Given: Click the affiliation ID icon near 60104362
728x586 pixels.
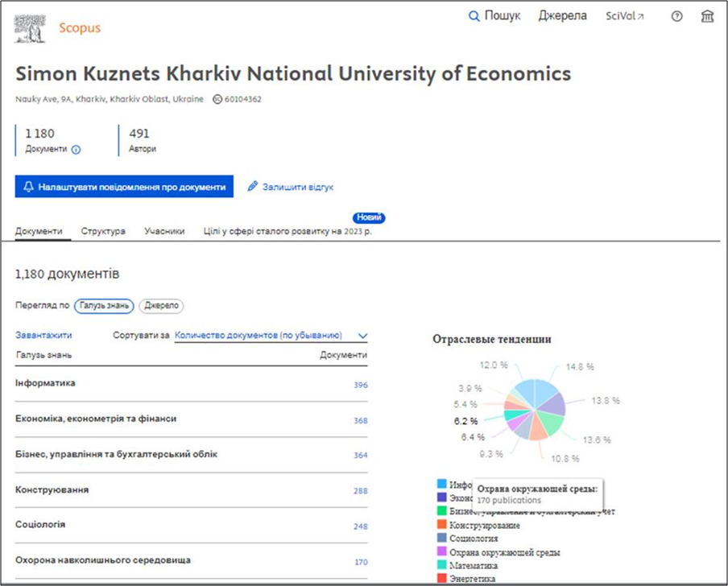Looking at the screenshot, I should (x=217, y=100).
